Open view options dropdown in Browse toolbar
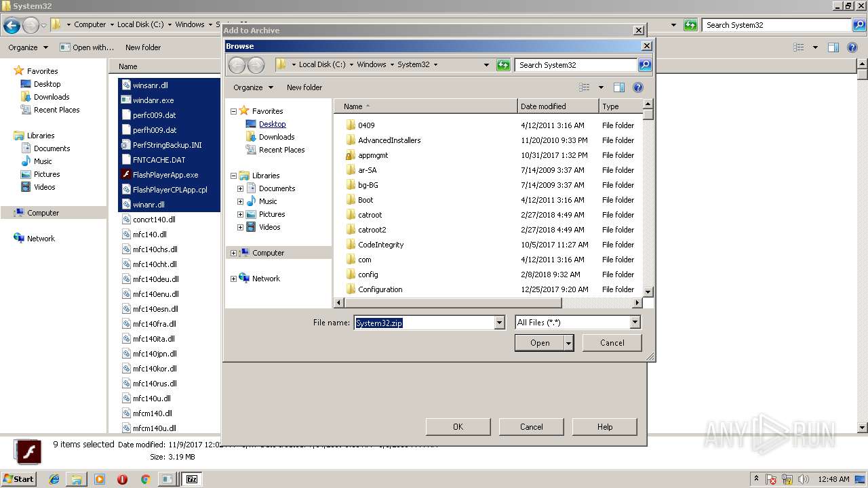868x488 pixels. pos(601,87)
